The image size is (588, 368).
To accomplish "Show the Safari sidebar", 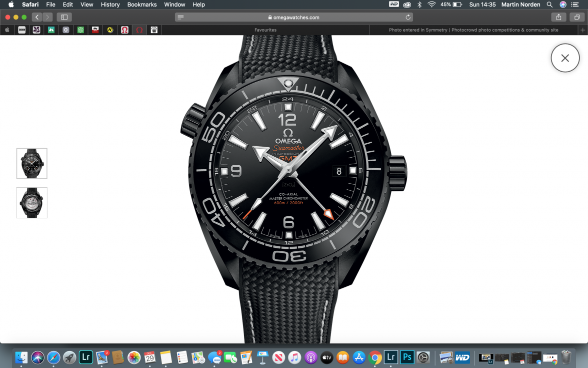I will pos(64,17).
